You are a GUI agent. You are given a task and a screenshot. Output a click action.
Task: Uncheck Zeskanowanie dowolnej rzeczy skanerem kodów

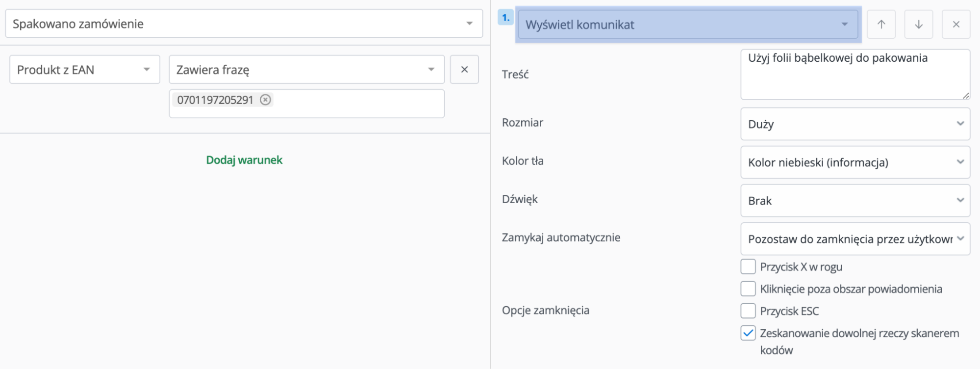[748, 333]
